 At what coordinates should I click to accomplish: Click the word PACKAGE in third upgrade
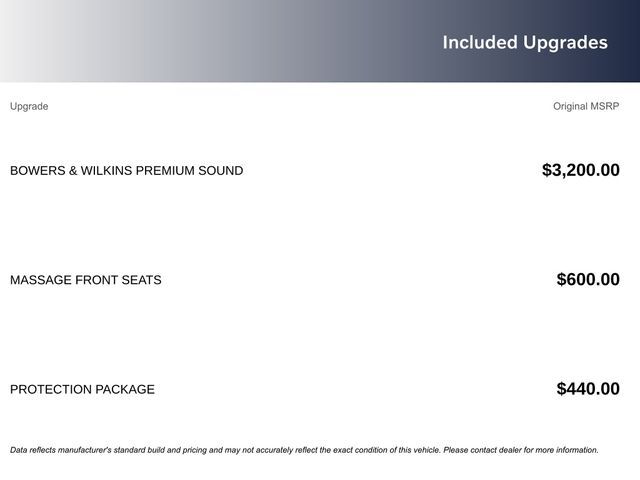125,389
